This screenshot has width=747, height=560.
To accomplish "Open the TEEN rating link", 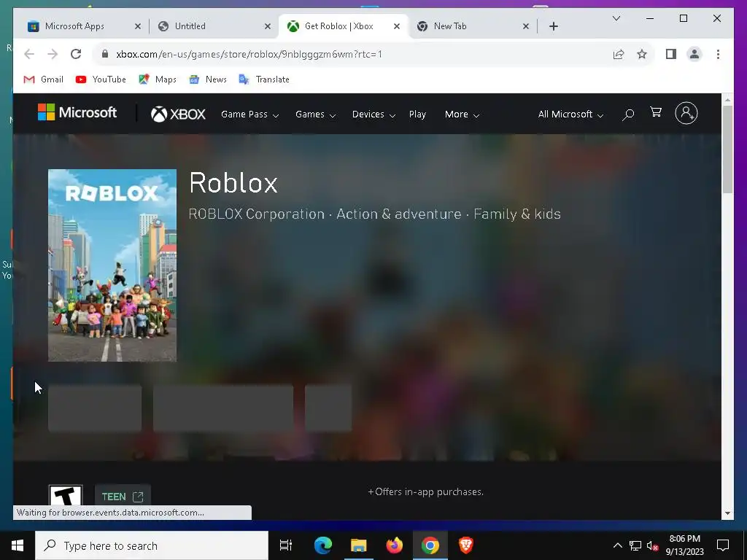I will coord(123,497).
